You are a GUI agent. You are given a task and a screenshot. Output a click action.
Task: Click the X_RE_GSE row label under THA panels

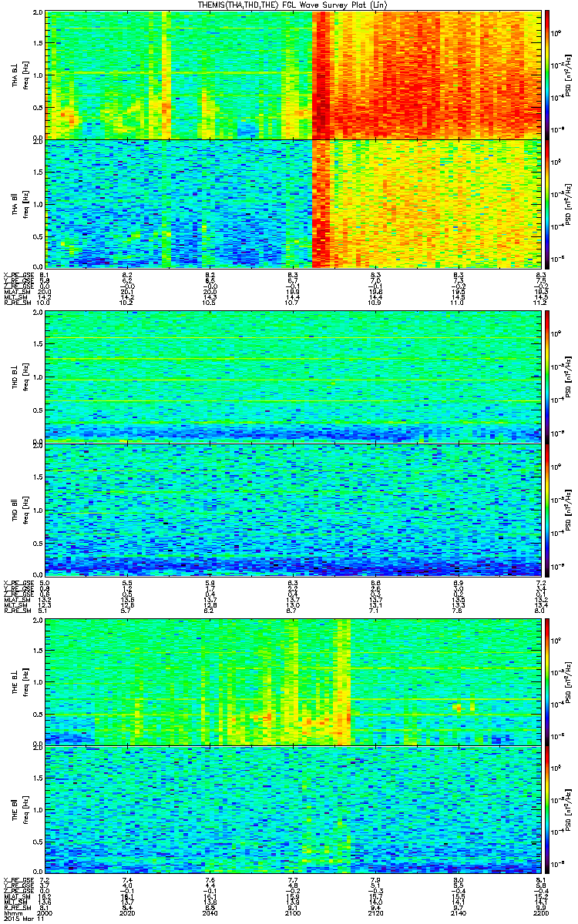pyautogui.click(x=18, y=275)
